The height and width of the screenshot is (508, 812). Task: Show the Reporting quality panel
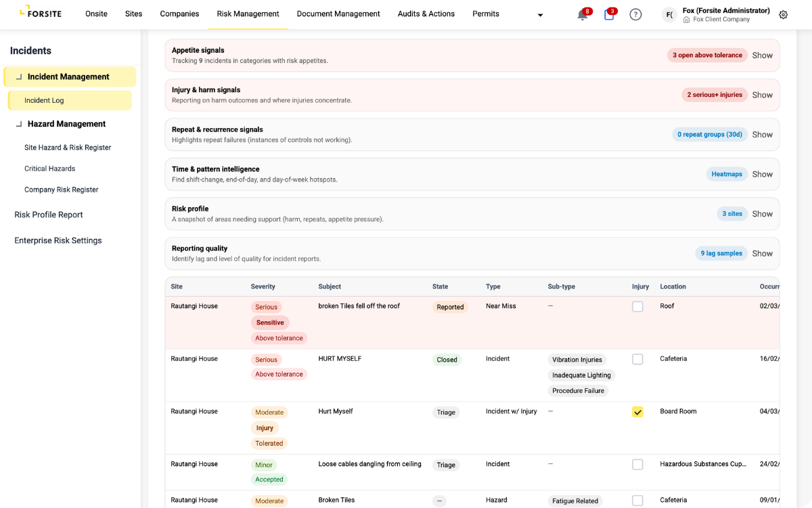(762, 253)
